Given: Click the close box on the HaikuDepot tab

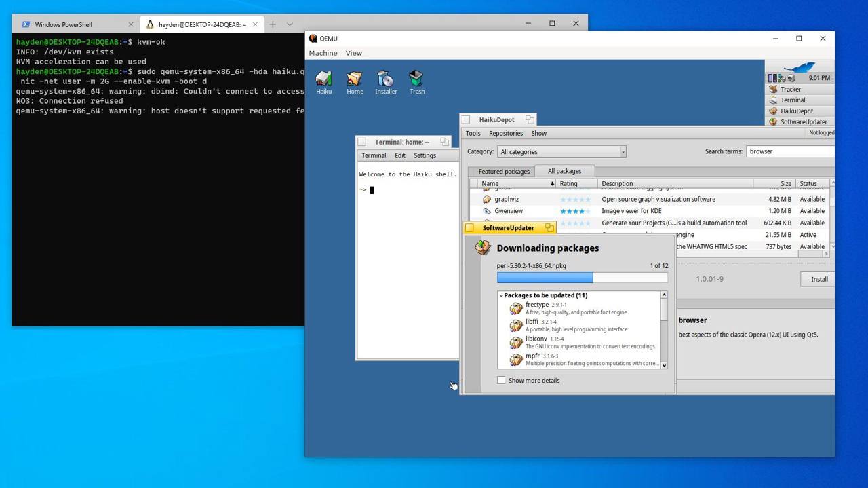Looking at the screenshot, I should 466,119.
